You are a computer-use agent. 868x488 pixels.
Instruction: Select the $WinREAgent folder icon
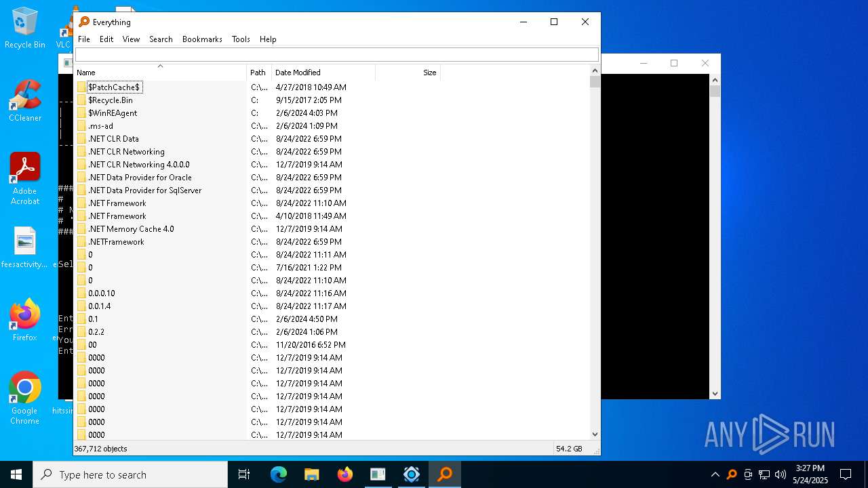[82, 113]
